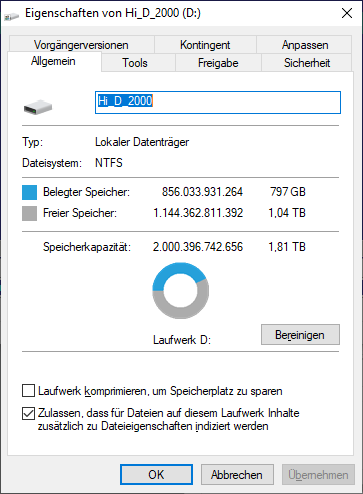Open the Freigabe tab
Image resolution: width=363 pixels, height=494 pixels.
(x=218, y=63)
